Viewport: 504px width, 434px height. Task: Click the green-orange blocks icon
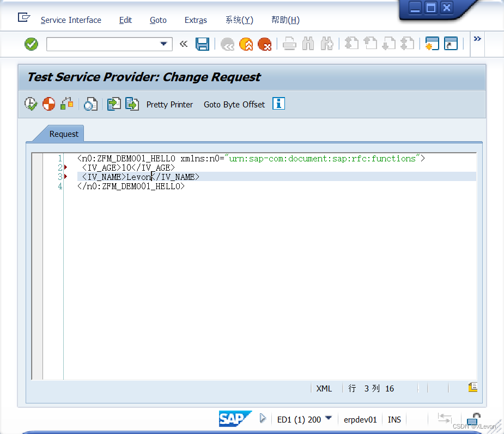click(x=67, y=104)
